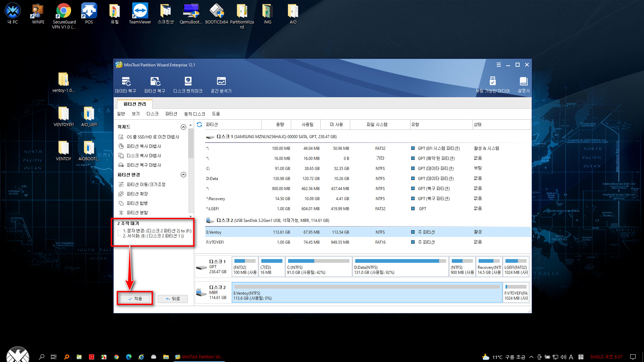
Task: Select the AIO_UEFI folder on desktop
Action: pyautogui.click(x=89, y=116)
